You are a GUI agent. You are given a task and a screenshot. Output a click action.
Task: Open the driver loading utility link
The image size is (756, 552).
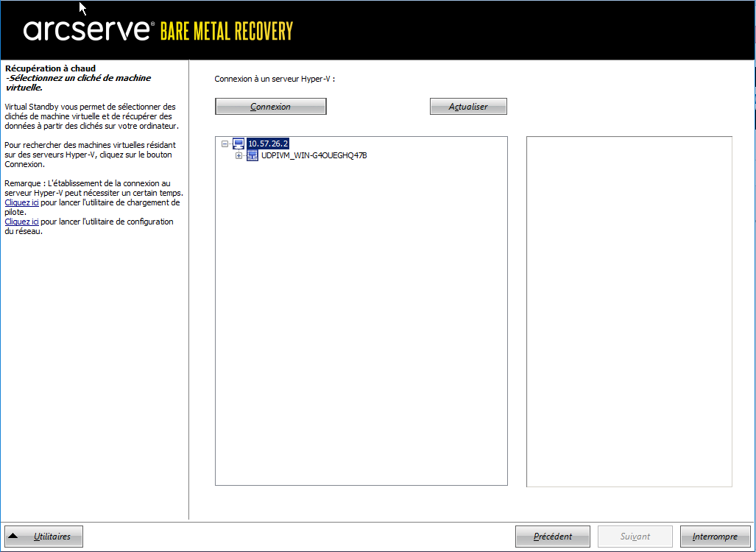tap(21, 202)
